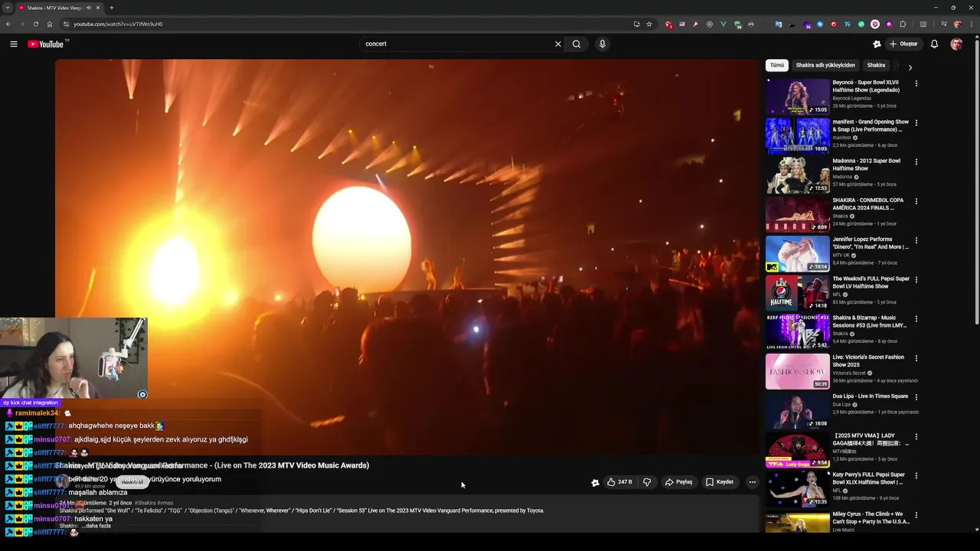The width and height of the screenshot is (980, 551).
Task: Start voice search with the microphone
Action: (x=603, y=44)
